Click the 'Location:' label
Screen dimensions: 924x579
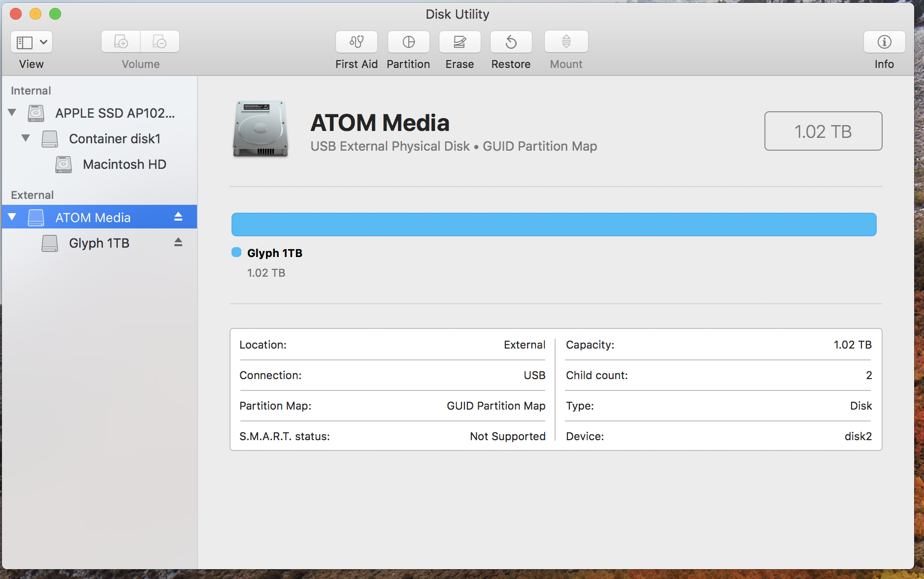point(263,345)
